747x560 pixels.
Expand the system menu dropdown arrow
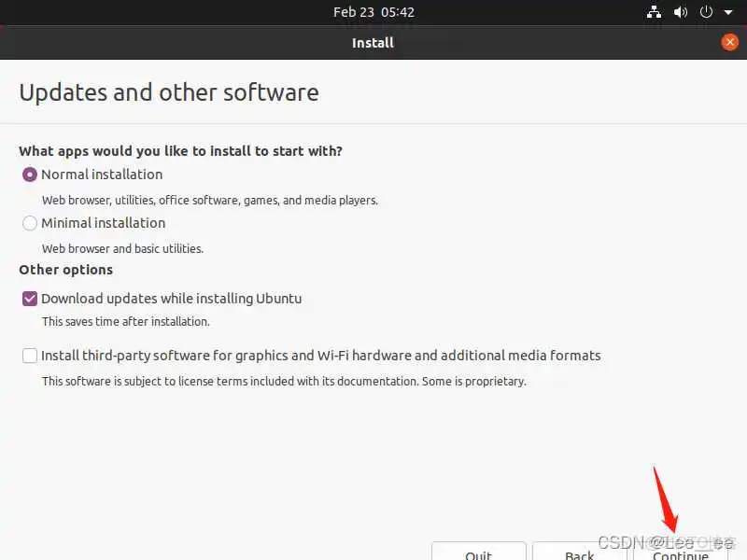[x=729, y=12]
